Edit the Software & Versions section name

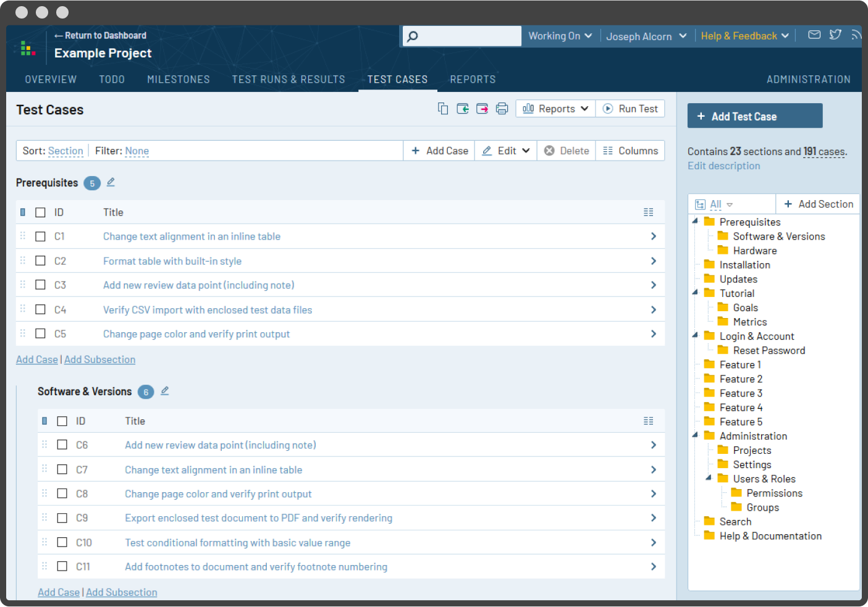coord(164,391)
